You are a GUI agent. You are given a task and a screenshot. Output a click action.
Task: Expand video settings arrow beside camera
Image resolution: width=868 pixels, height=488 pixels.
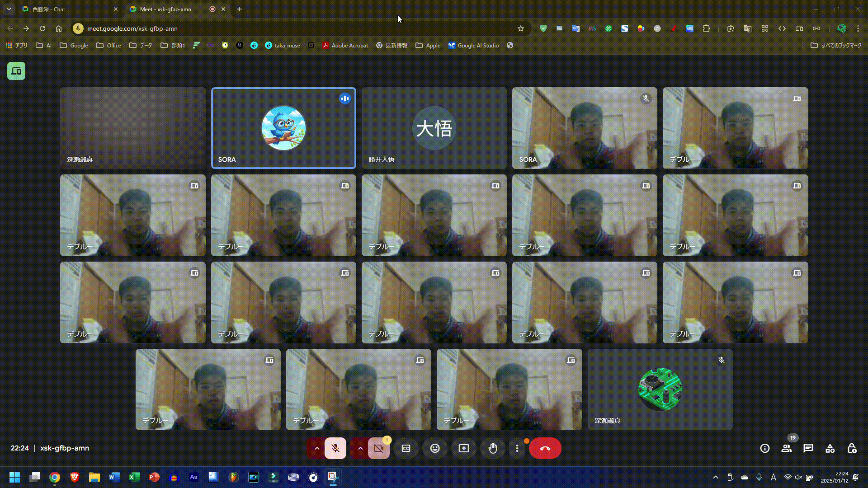(x=360, y=448)
